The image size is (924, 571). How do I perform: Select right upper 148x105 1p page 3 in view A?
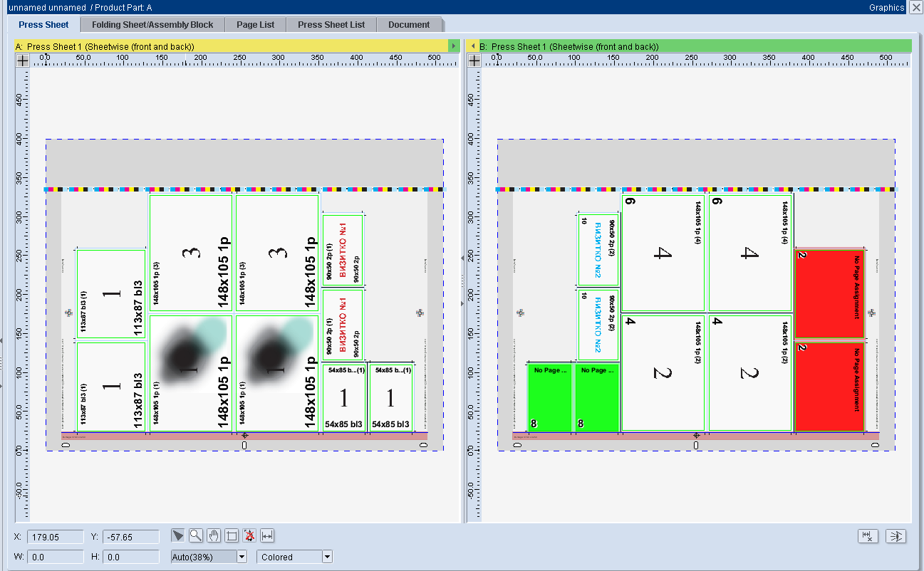[x=277, y=253]
